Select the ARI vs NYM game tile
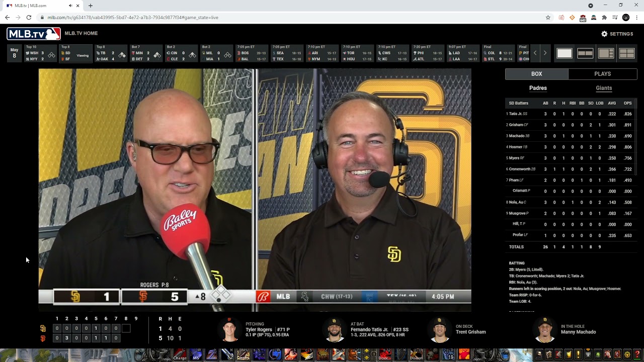 [x=323, y=53]
